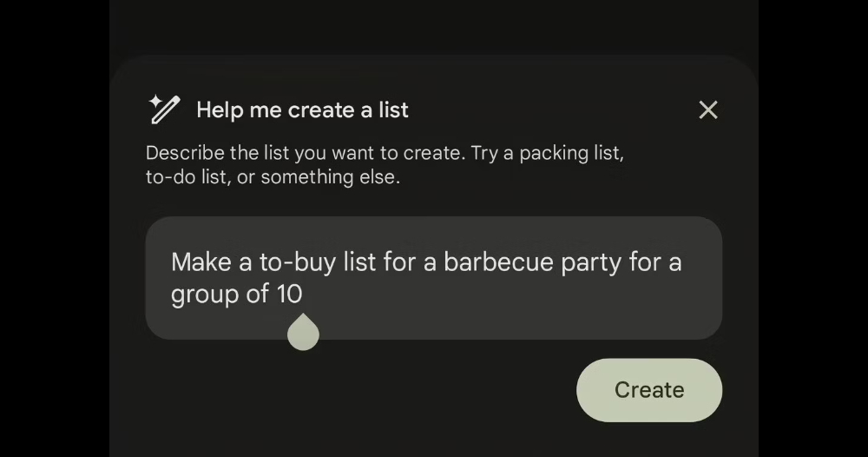Close the Help me create a list dialog
Screen dimensions: 868x457
click(708, 109)
